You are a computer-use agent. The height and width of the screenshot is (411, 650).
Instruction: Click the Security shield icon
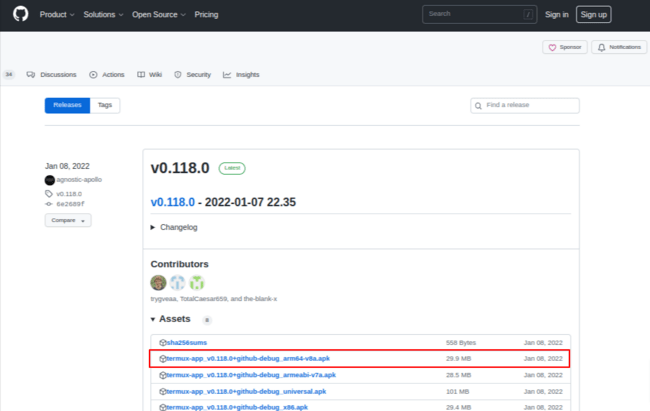[178, 75]
